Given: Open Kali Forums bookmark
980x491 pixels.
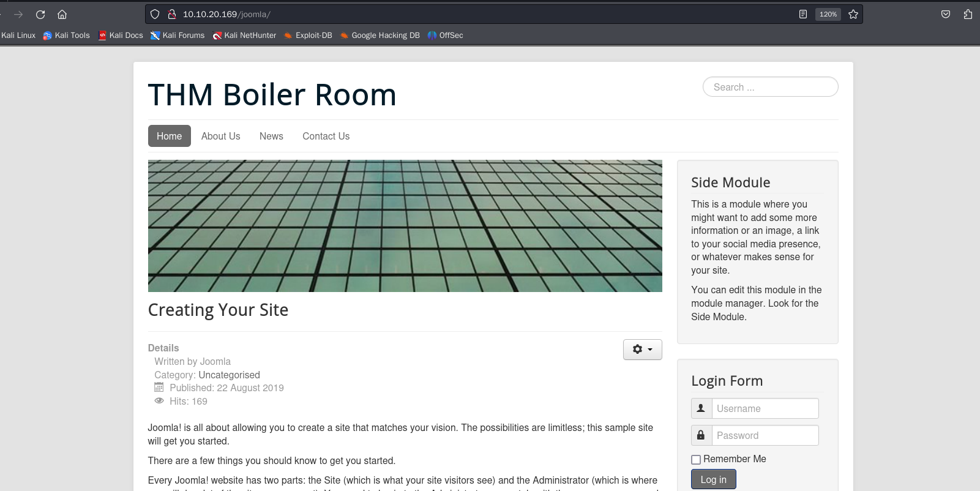Looking at the screenshot, I should [178, 36].
